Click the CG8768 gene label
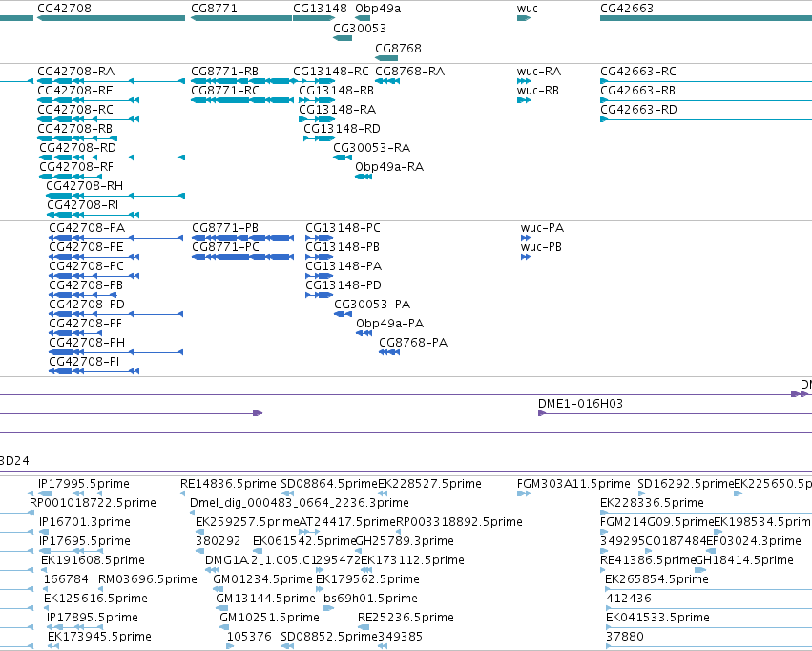The image size is (812, 651). pos(398,48)
